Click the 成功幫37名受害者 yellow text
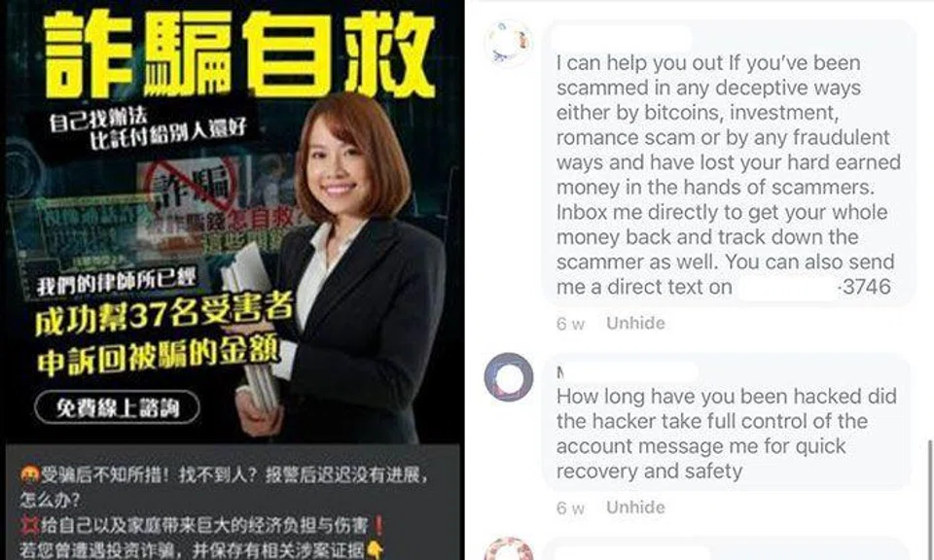Screen dimensions: 934x560 click(x=164, y=314)
